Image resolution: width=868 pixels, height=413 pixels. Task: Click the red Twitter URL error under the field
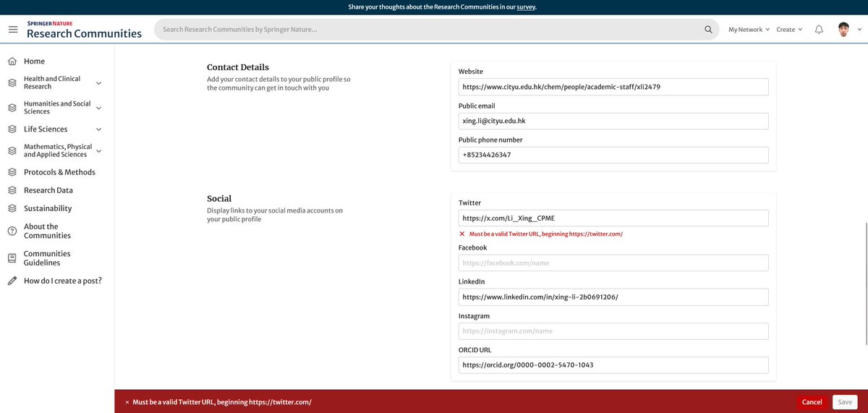[x=546, y=234]
